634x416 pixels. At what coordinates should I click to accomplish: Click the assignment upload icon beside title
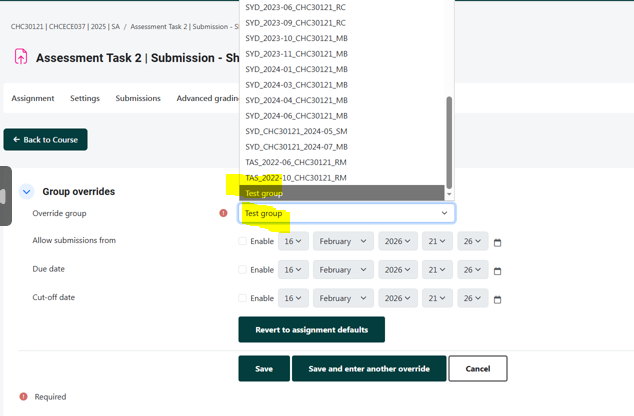(20, 57)
